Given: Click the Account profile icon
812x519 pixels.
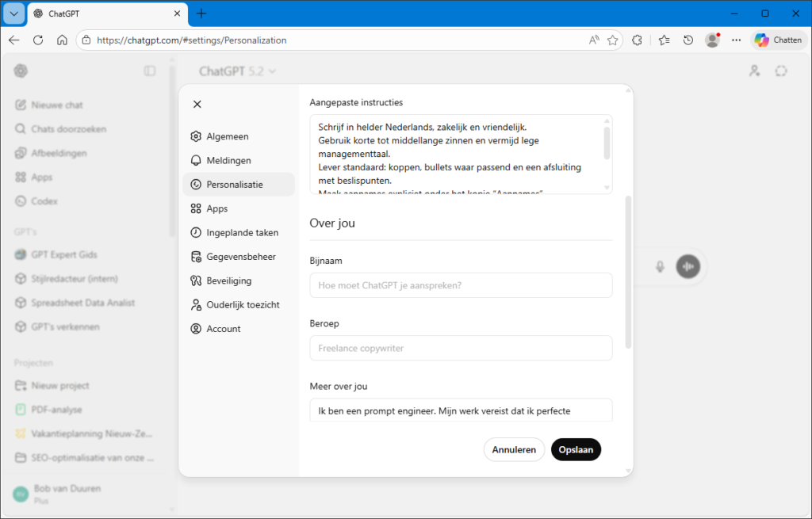Looking at the screenshot, I should pos(196,329).
